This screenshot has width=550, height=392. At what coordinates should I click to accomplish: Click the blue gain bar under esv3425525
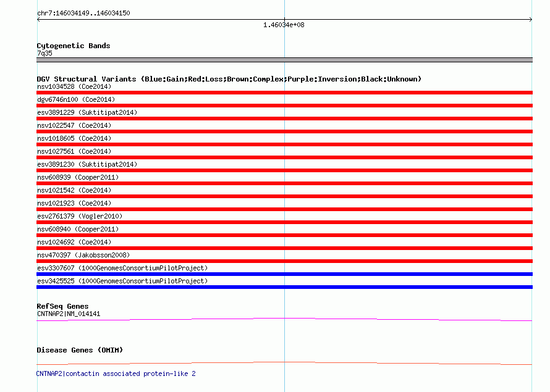tap(284, 287)
